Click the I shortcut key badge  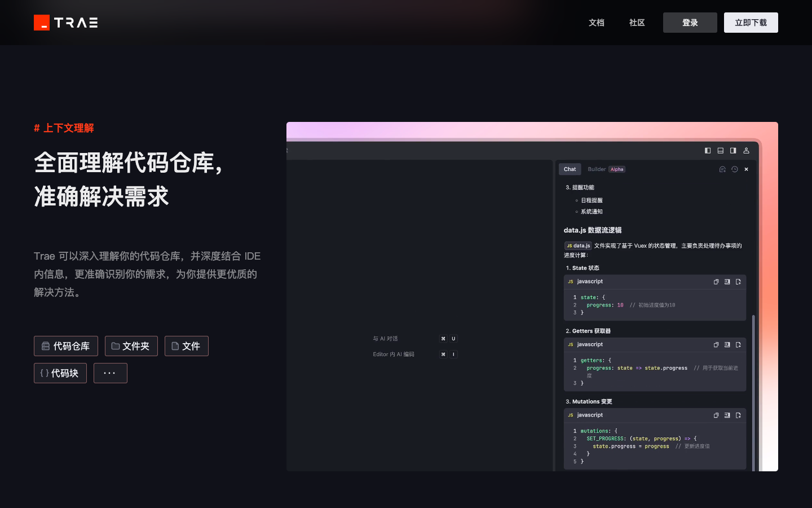coord(453,354)
